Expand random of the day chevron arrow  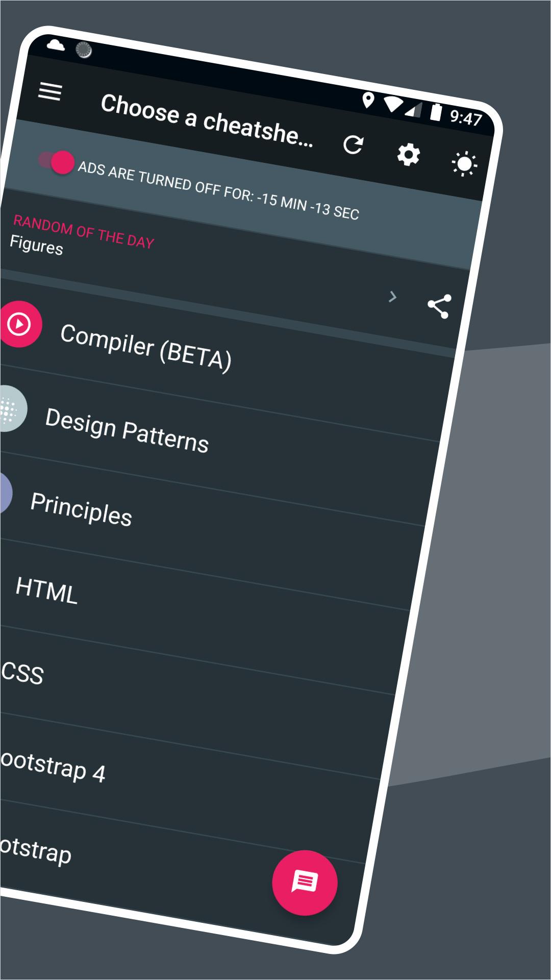tap(392, 297)
